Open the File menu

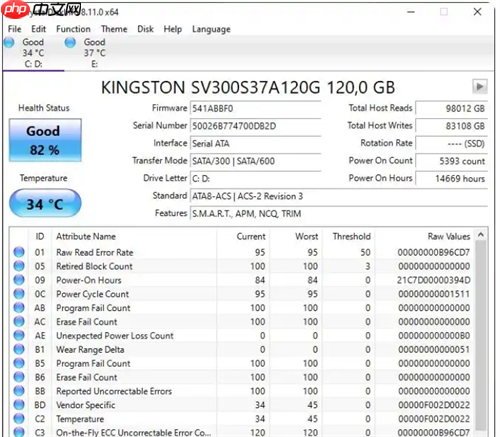point(14,29)
